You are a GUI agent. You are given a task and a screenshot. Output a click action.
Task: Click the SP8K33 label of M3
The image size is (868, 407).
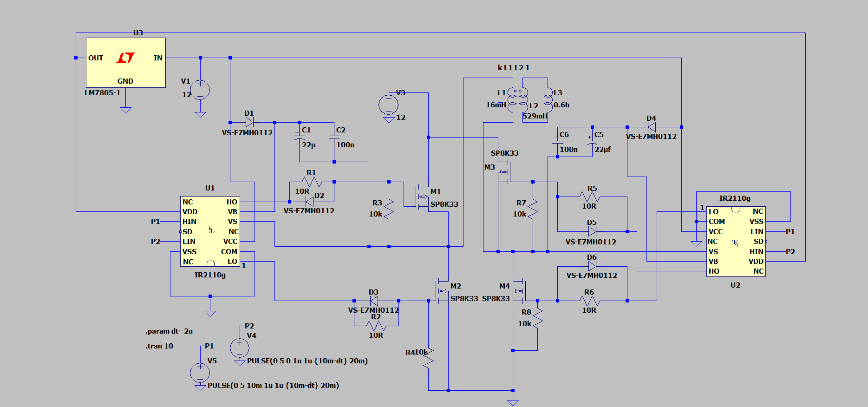pos(505,153)
